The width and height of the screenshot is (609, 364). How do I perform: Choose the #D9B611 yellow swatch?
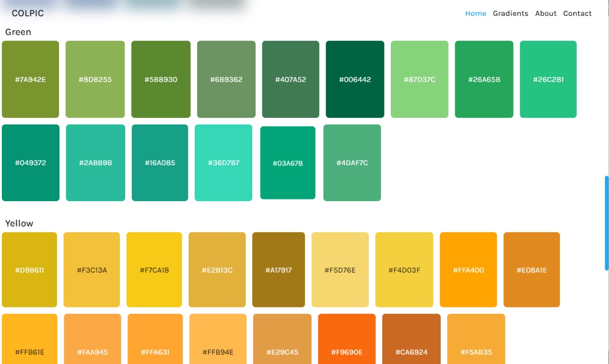point(29,270)
